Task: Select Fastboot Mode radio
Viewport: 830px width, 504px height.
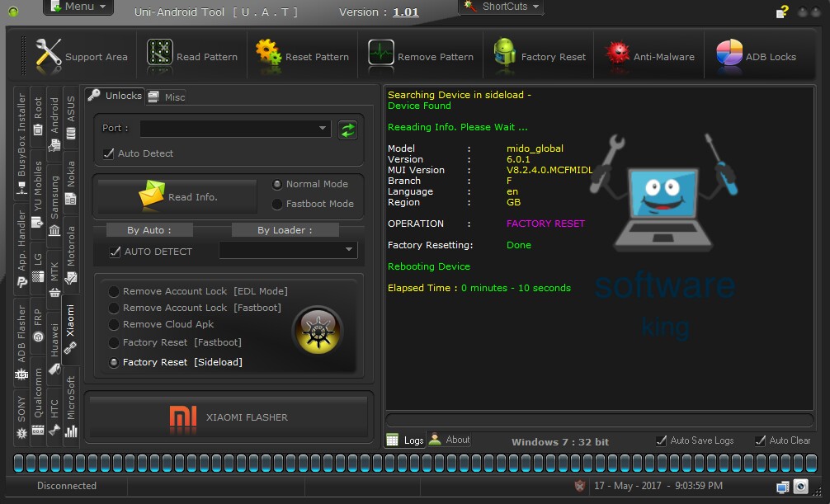Action: point(277,204)
